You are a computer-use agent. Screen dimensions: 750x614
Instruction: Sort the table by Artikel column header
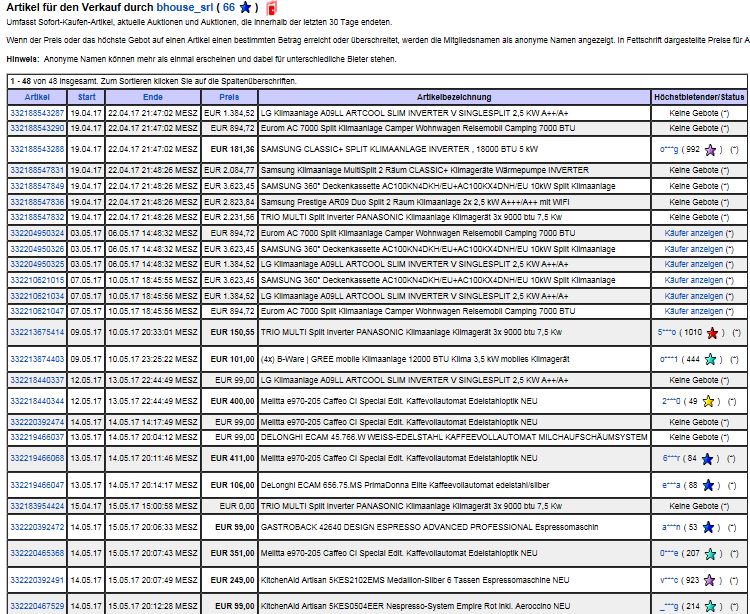pyautogui.click(x=37, y=97)
